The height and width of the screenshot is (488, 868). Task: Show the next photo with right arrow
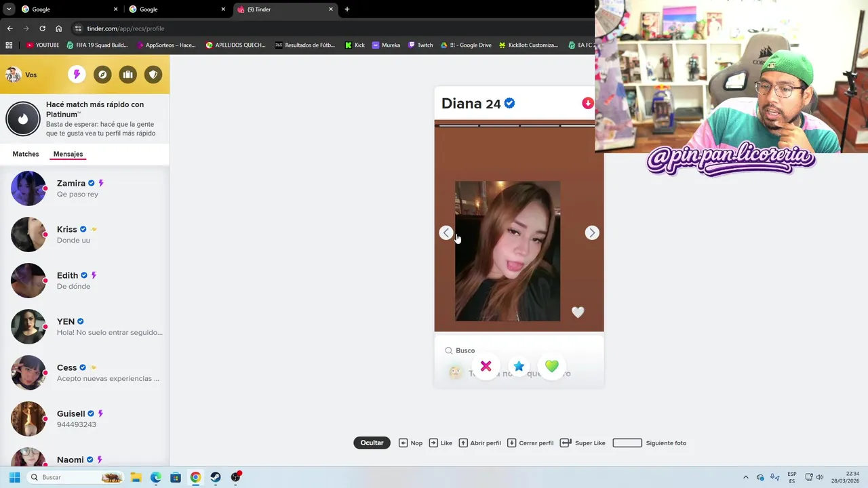[x=592, y=232]
